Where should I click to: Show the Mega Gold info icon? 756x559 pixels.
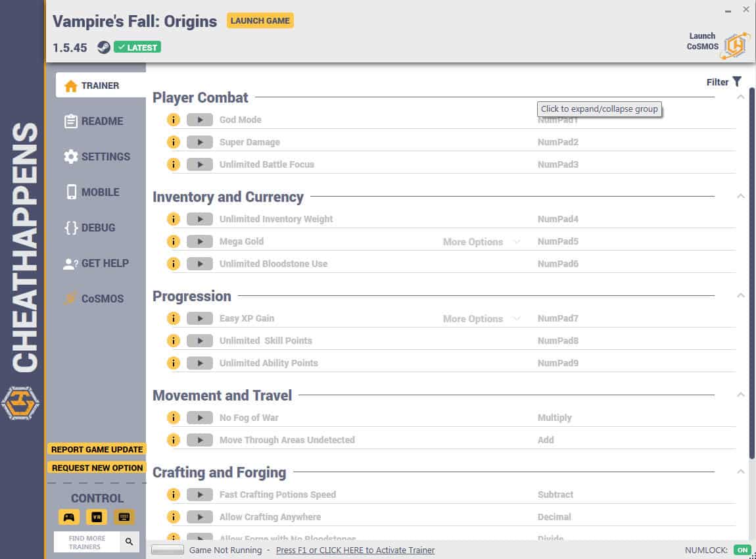[173, 241]
